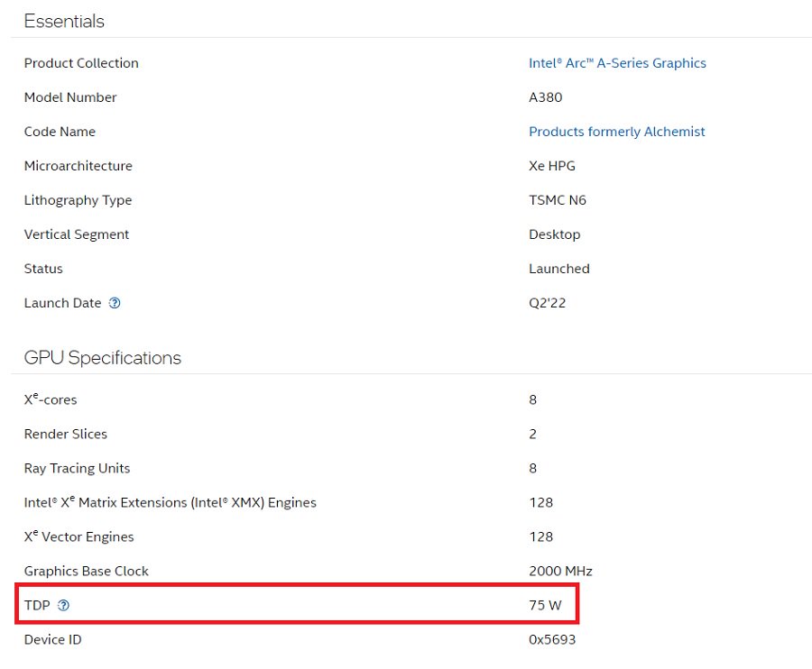The height and width of the screenshot is (669, 812).
Task: Click the 75 W TDP value
Action: coord(545,605)
